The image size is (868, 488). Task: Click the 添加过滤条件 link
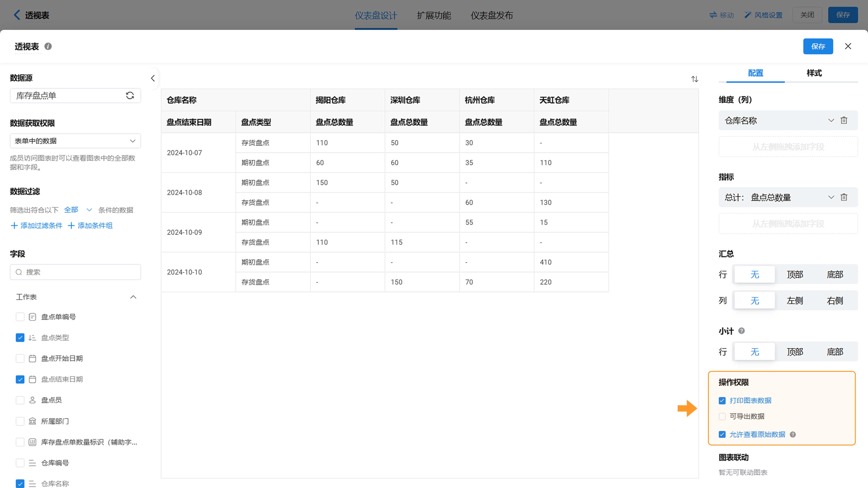point(36,225)
